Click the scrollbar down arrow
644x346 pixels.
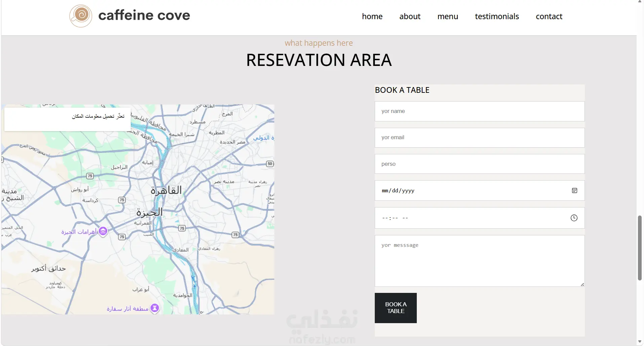(640, 342)
